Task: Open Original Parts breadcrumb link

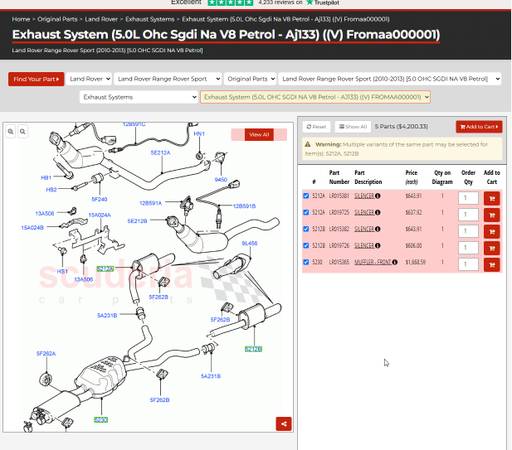Action: [x=57, y=19]
